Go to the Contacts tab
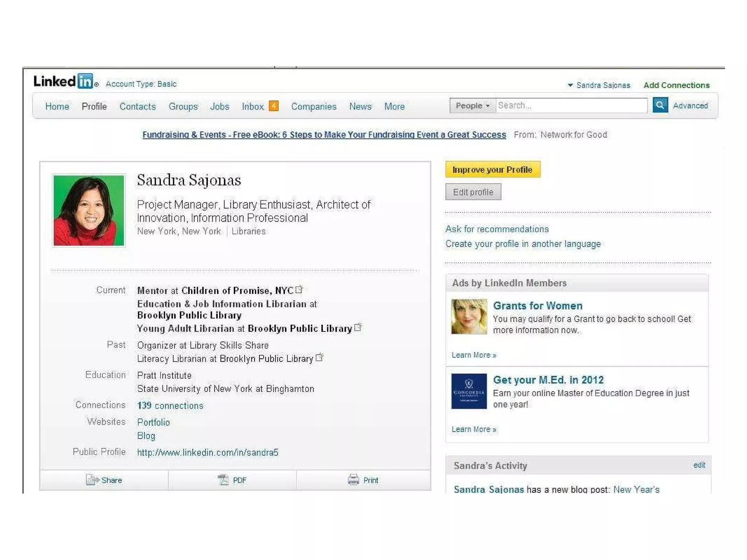The height and width of the screenshot is (560, 747). pyautogui.click(x=138, y=106)
